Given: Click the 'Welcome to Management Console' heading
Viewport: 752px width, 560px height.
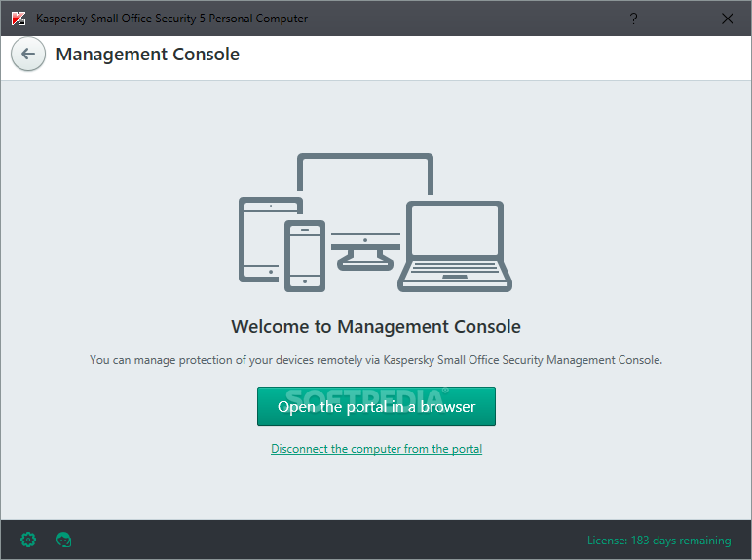Looking at the screenshot, I should coord(376,326).
